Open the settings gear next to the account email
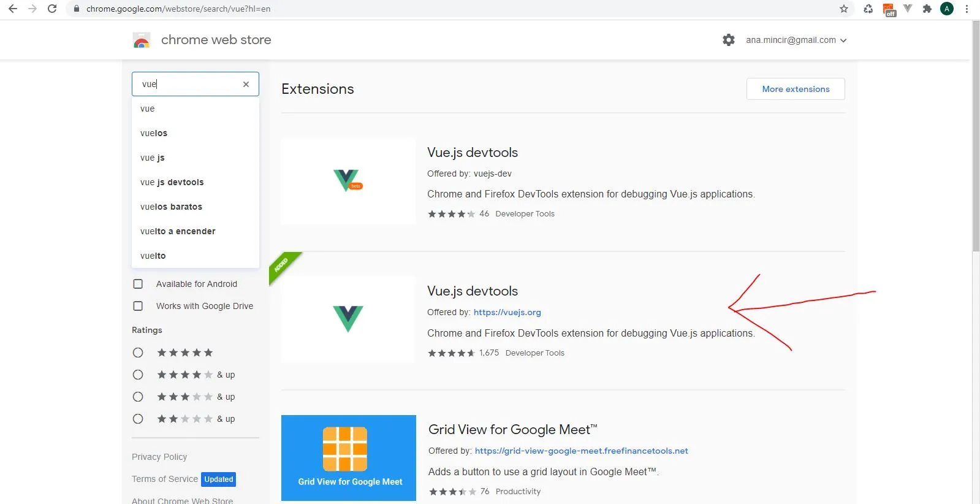The image size is (980, 504). (x=728, y=40)
